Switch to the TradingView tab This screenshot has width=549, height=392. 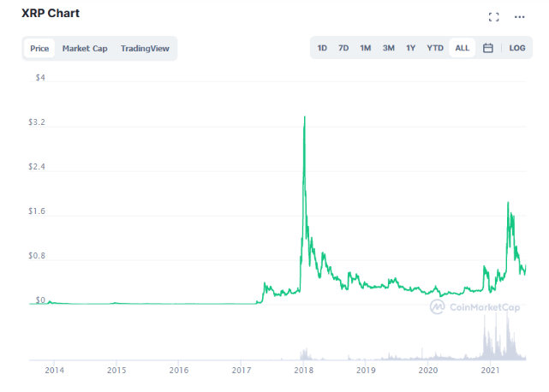coord(145,48)
